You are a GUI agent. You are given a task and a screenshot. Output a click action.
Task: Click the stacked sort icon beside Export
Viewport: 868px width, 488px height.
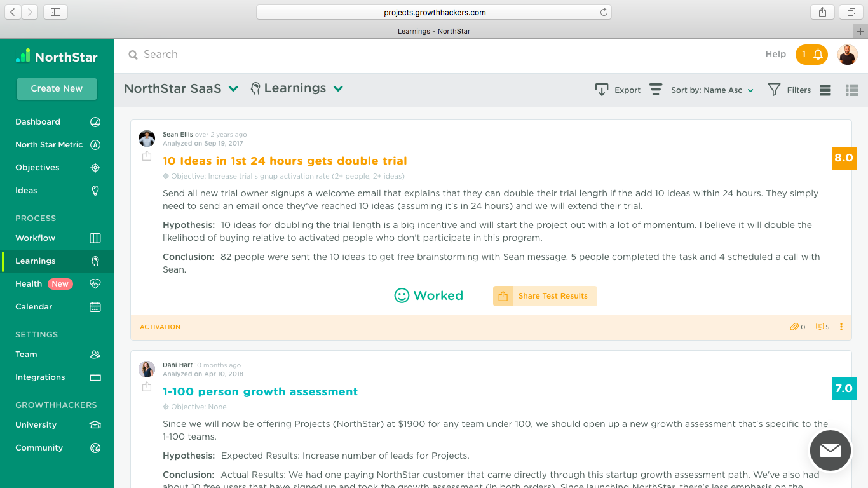coord(656,90)
